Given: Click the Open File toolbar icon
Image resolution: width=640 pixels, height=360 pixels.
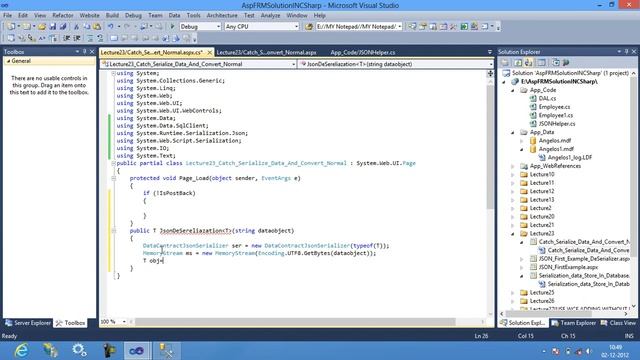Looking at the screenshot, I should [42, 27].
